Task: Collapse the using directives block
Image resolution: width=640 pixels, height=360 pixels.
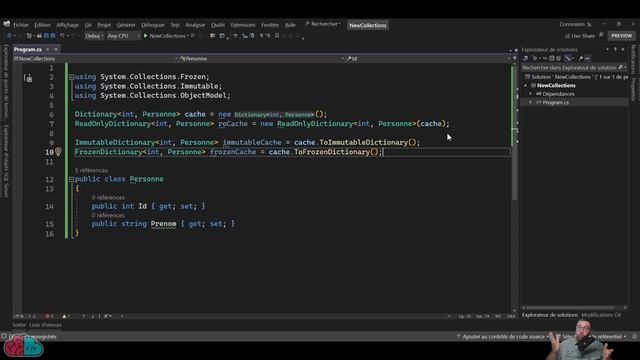Action: click(71, 77)
